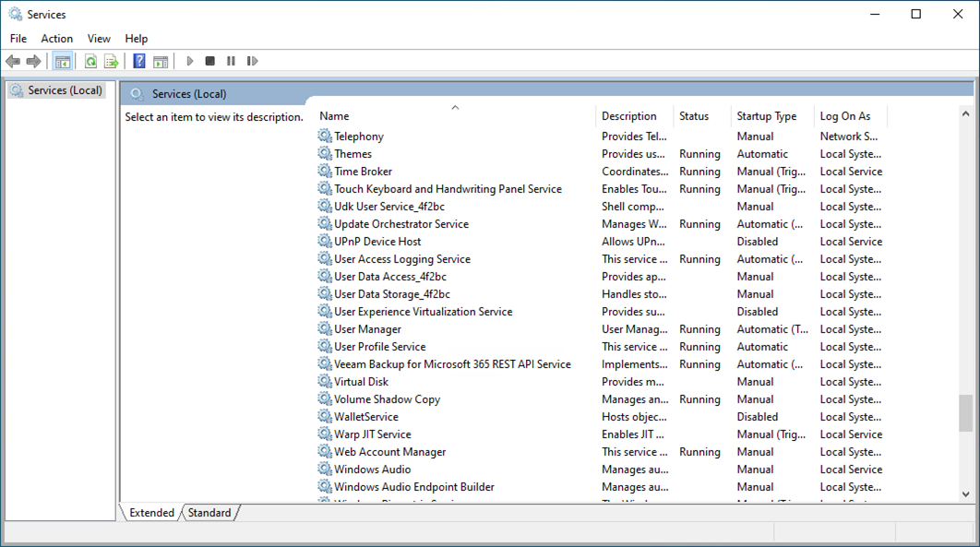Click Disabled startup type of WalletService
Image resolution: width=980 pixels, height=547 pixels.
coord(757,417)
